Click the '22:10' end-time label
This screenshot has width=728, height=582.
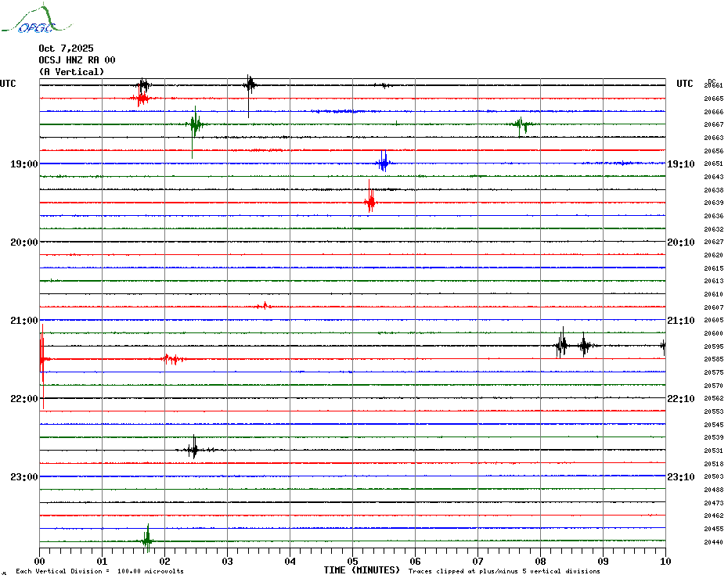pyautogui.click(x=681, y=399)
